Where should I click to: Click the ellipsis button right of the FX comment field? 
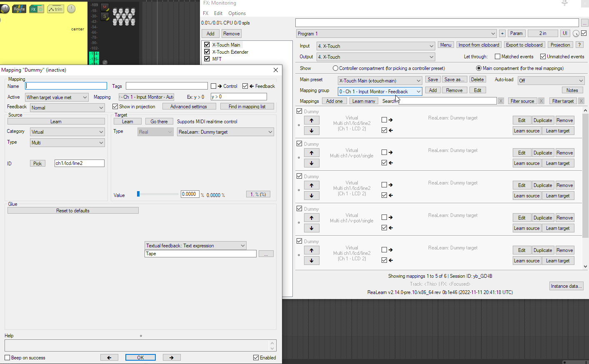584,22
